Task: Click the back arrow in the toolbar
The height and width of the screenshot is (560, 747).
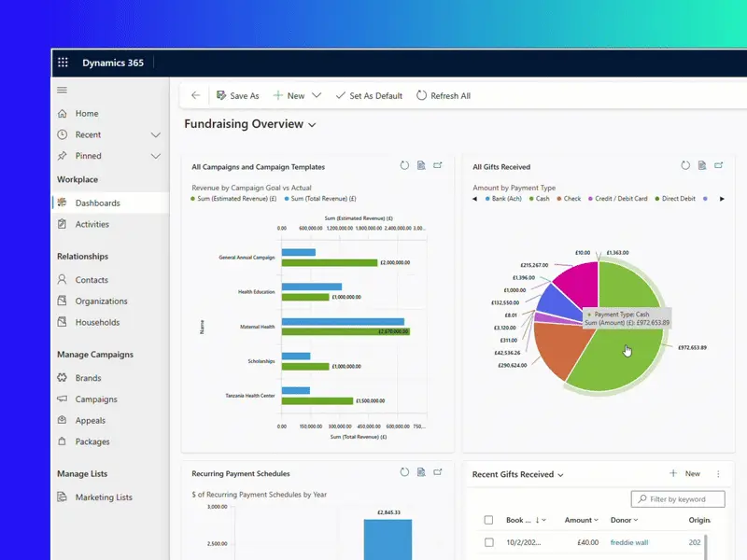Action: (x=195, y=95)
